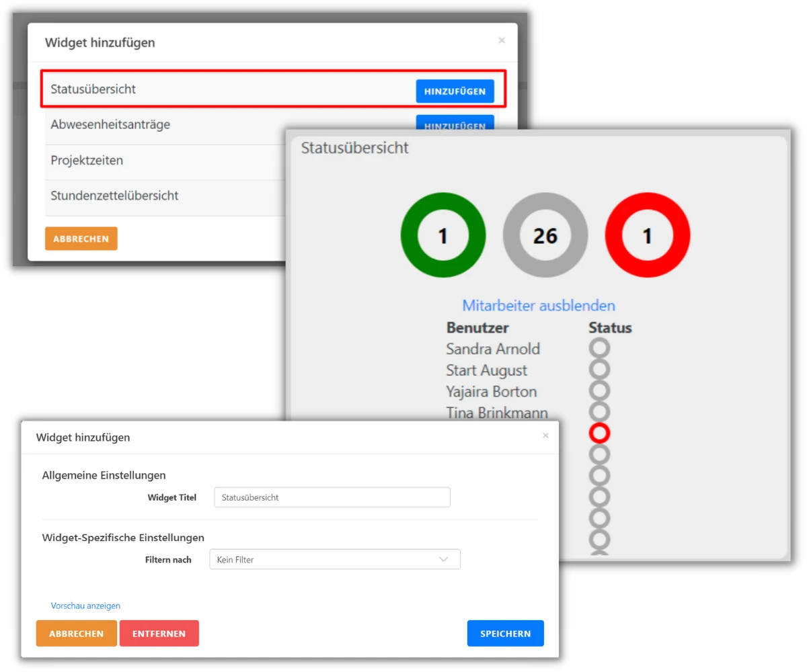Click Sandra Arnold's status indicator circle
This screenshot has width=807, height=672.
pyautogui.click(x=599, y=347)
